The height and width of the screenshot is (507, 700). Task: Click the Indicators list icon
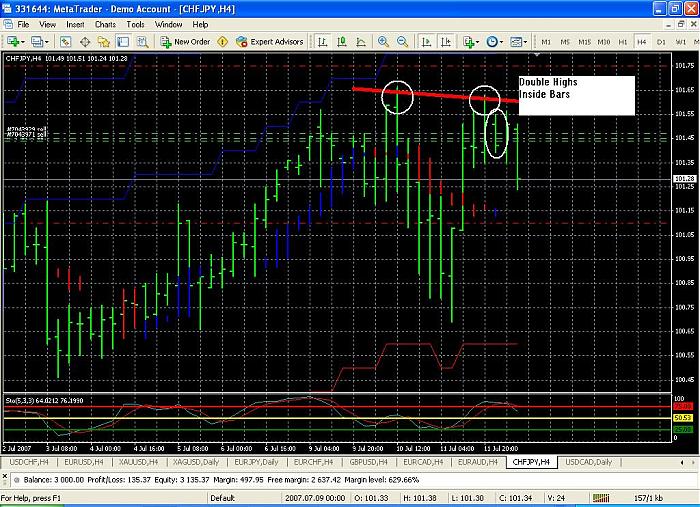(x=468, y=42)
